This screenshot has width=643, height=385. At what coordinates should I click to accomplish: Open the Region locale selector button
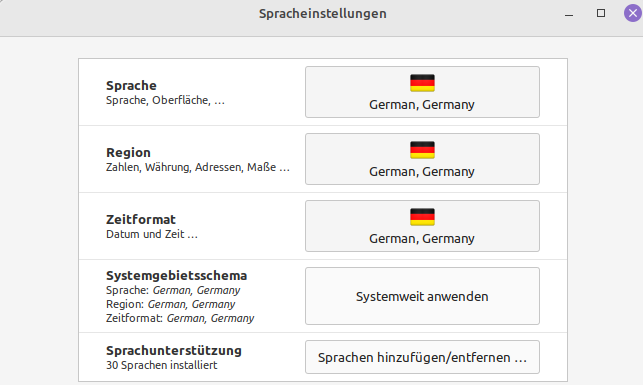coord(422,159)
